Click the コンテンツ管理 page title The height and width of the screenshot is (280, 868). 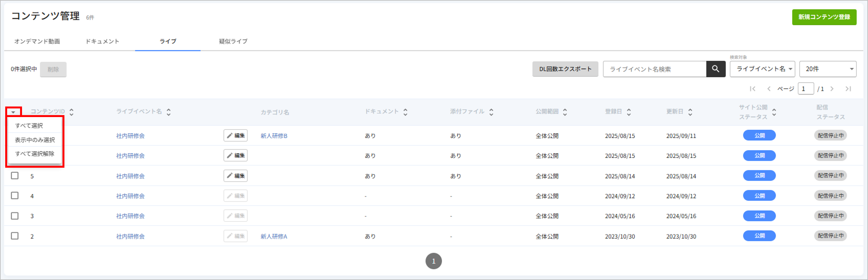pos(46,16)
